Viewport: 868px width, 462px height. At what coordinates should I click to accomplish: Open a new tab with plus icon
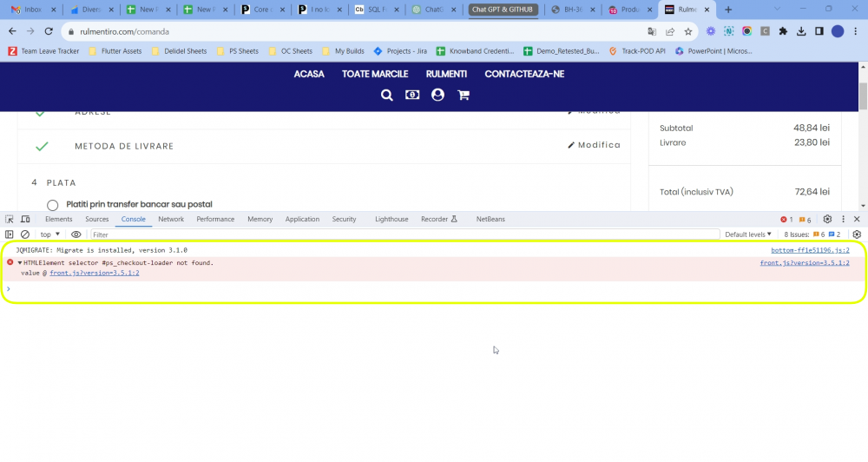(x=728, y=10)
